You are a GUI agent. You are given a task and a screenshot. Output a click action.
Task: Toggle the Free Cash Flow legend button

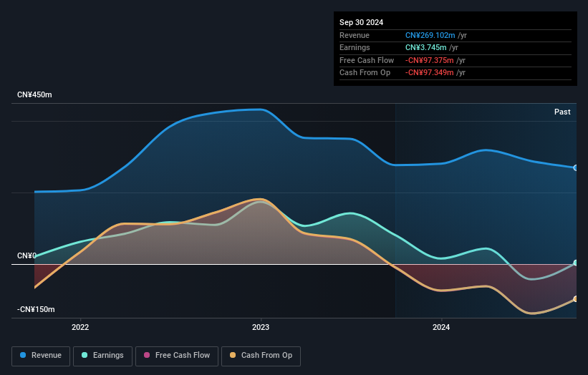point(177,356)
